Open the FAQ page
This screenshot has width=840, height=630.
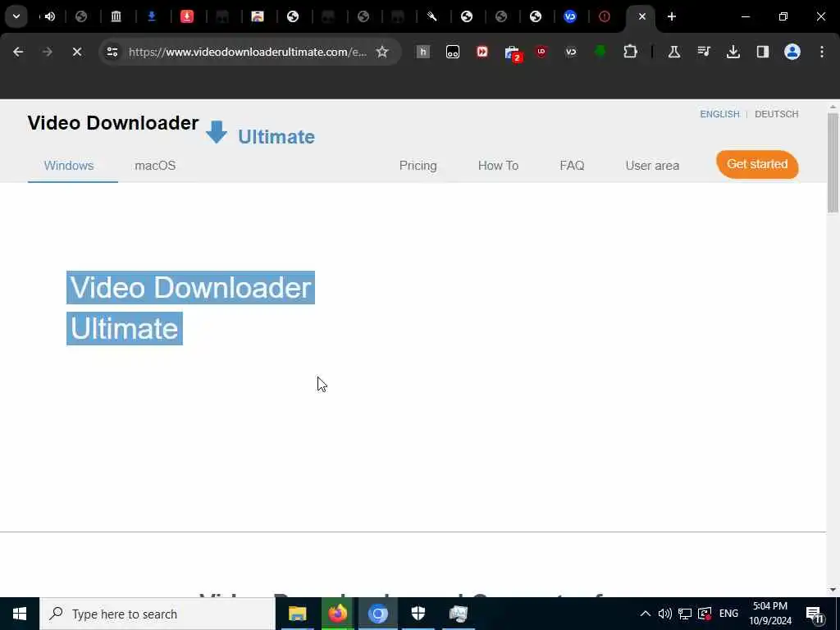click(x=572, y=166)
